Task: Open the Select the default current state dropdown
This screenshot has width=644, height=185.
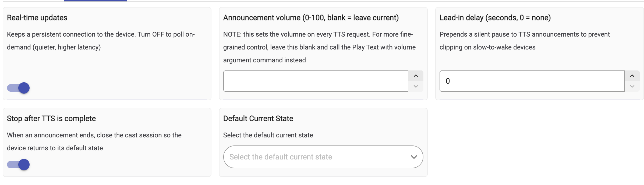Action: click(x=323, y=157)
